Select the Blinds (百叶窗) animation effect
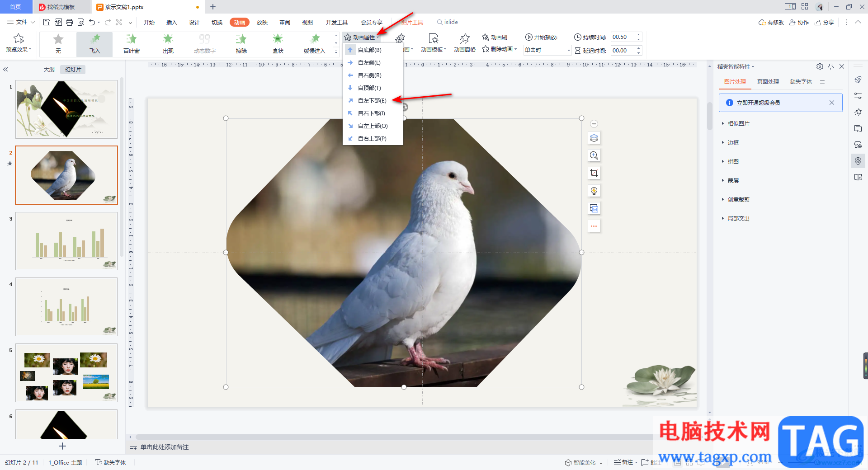 tap(131, 44)
